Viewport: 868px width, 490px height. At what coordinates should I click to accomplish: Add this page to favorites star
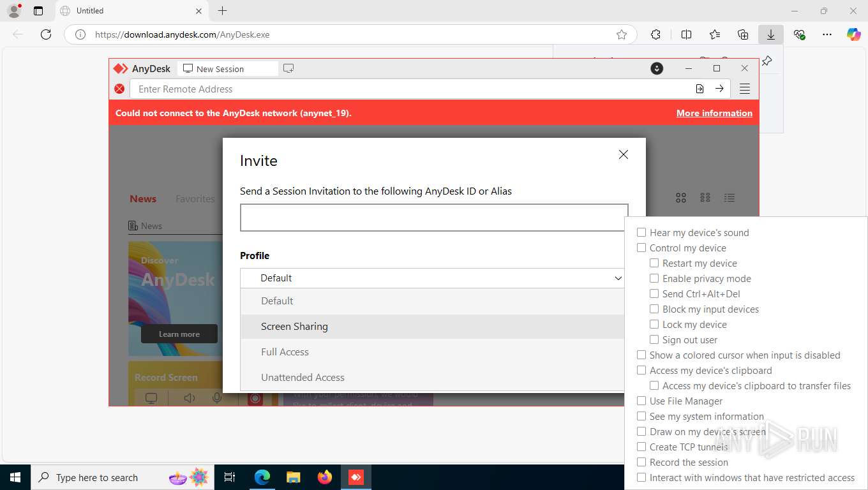coord(622,34)
